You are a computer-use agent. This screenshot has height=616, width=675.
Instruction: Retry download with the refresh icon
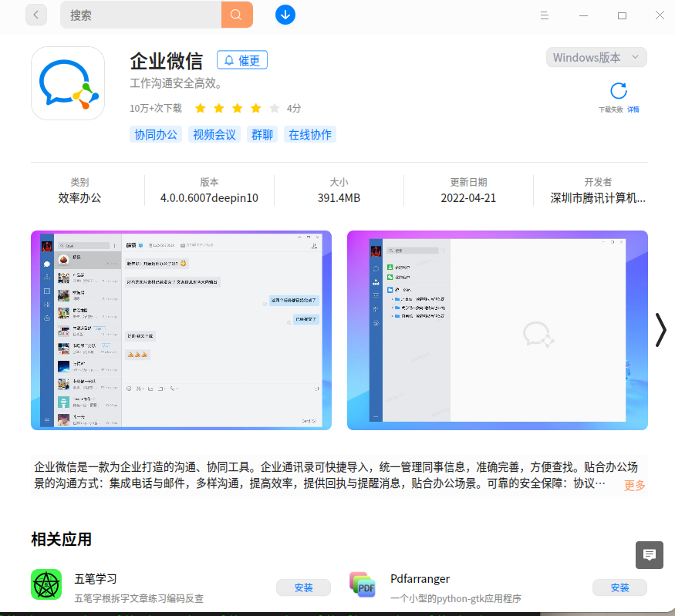pos(619,91)
